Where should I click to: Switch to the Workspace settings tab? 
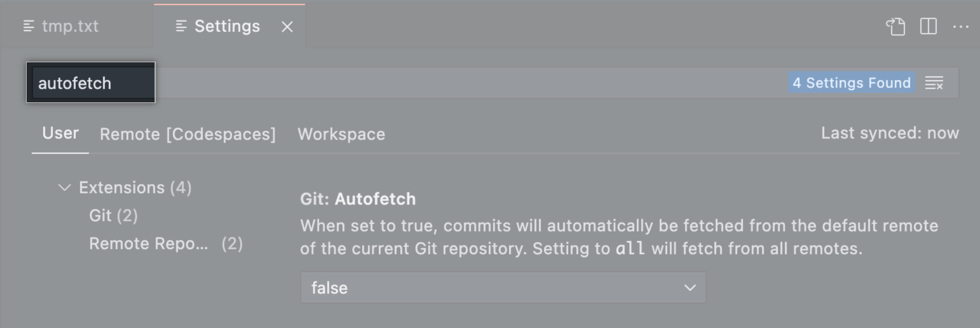point(341,134)
